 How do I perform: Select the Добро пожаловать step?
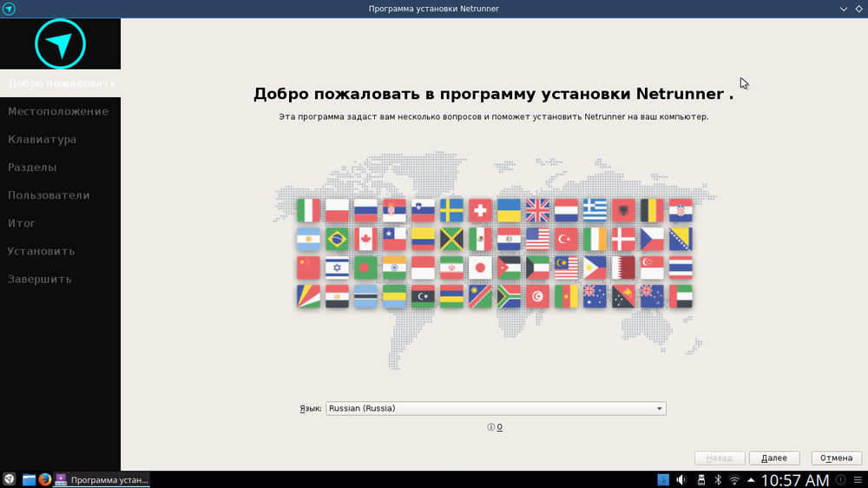point(61,83)
